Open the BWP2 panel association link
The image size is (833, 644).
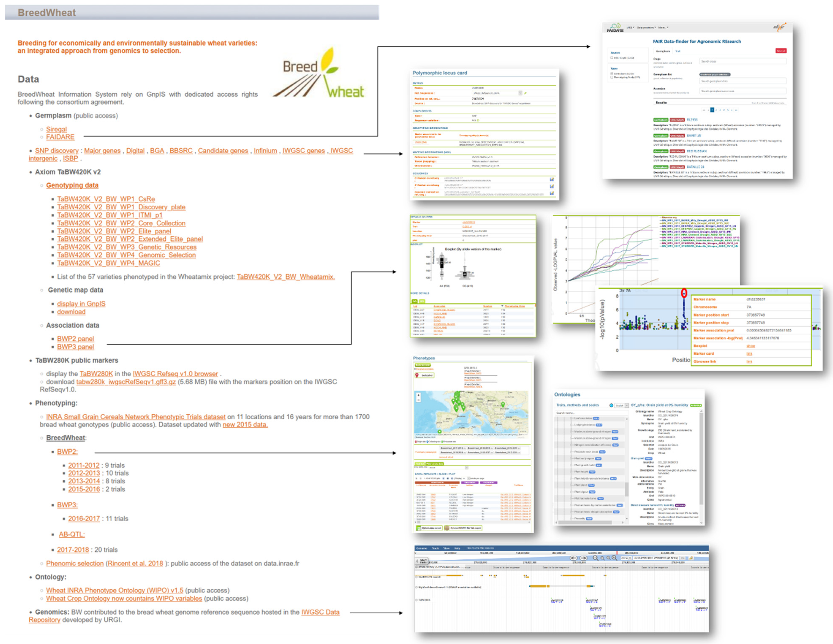coord(76,339)
